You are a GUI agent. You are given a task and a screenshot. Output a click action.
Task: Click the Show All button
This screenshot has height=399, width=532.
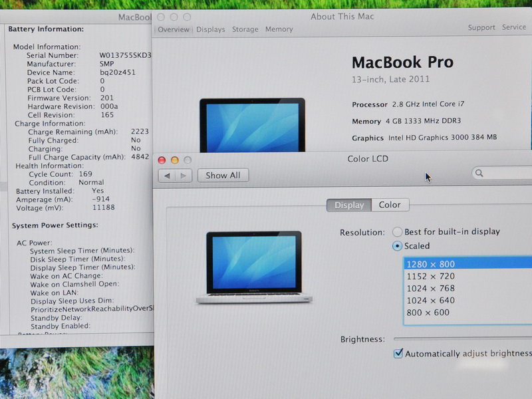pyautogui.click(x=223, y=176)
